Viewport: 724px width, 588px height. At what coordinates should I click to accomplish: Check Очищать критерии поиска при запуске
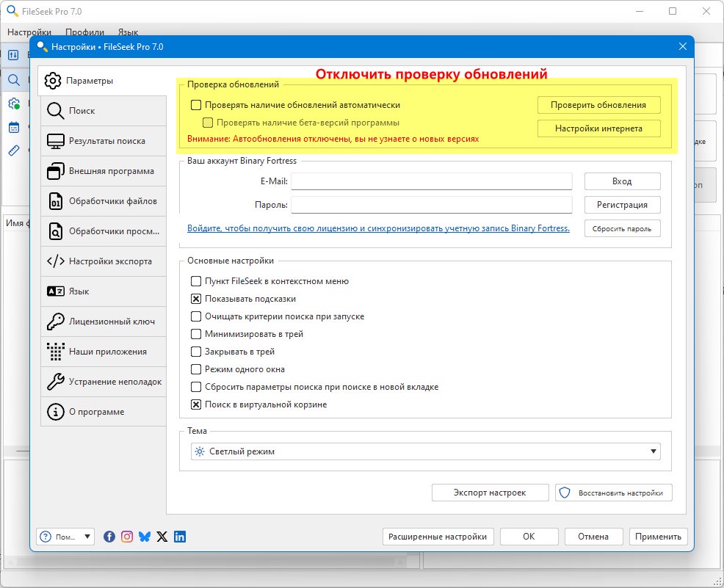196,316
